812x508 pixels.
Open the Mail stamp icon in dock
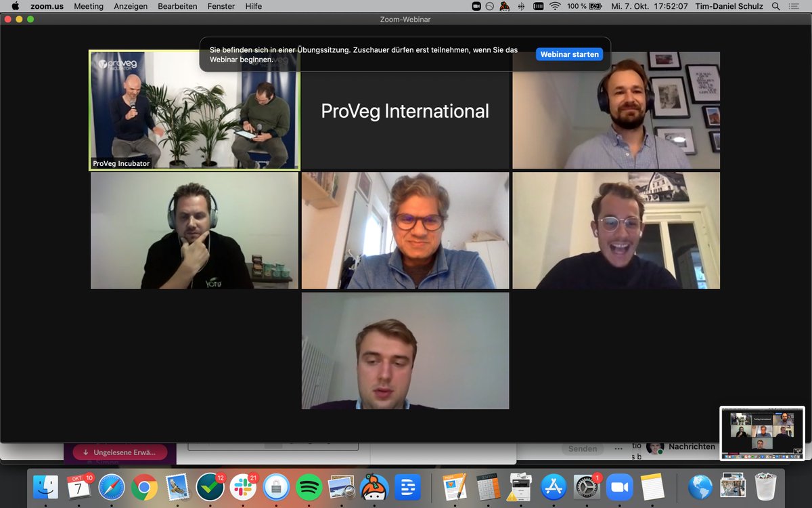coord(177,486)
